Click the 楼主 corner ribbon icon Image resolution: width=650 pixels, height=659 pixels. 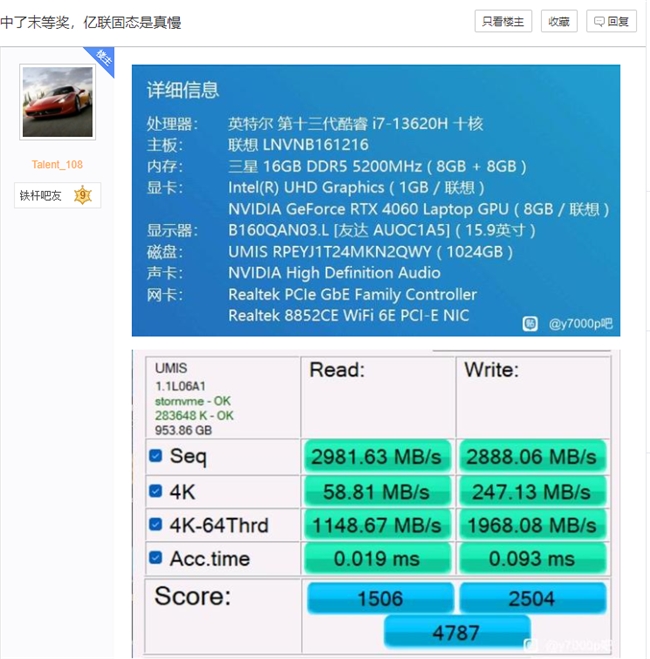click(103, 58)
